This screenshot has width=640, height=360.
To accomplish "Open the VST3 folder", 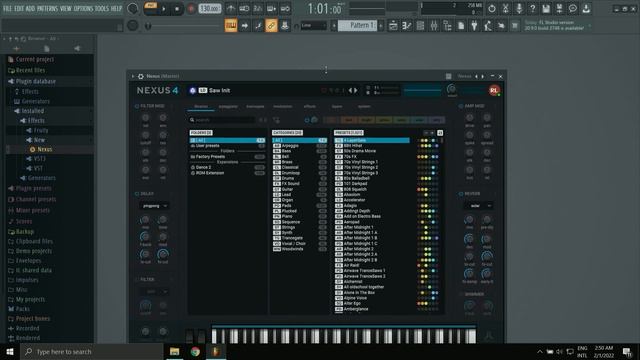I will coord(40,159).
